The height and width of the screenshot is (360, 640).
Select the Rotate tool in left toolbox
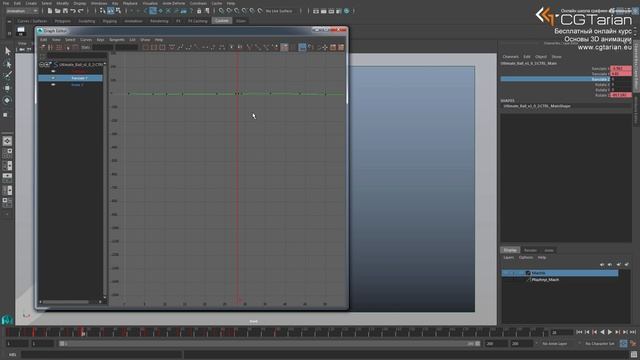coord(7,100)
